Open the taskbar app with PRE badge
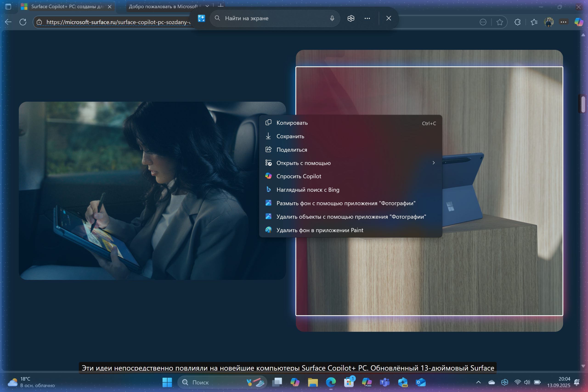This screenshot has width=588, height=392. (x=403, y=382)
